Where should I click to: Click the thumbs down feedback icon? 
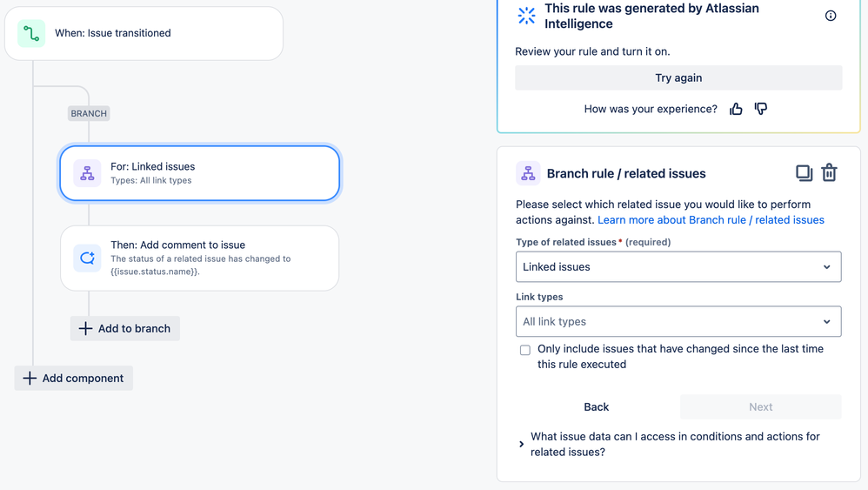point(761,109)
